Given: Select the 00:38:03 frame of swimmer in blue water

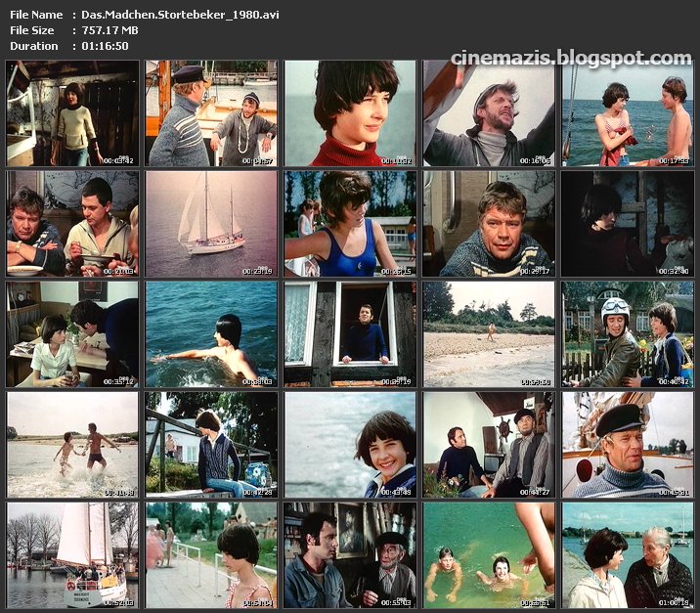Looking at the screenshot, I should coord(211,334).
